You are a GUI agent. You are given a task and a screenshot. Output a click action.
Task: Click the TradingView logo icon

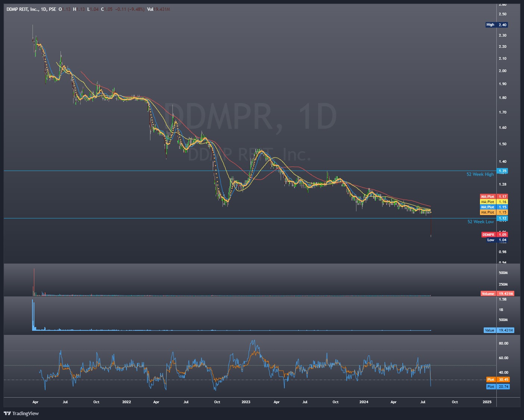click(6, 414)
